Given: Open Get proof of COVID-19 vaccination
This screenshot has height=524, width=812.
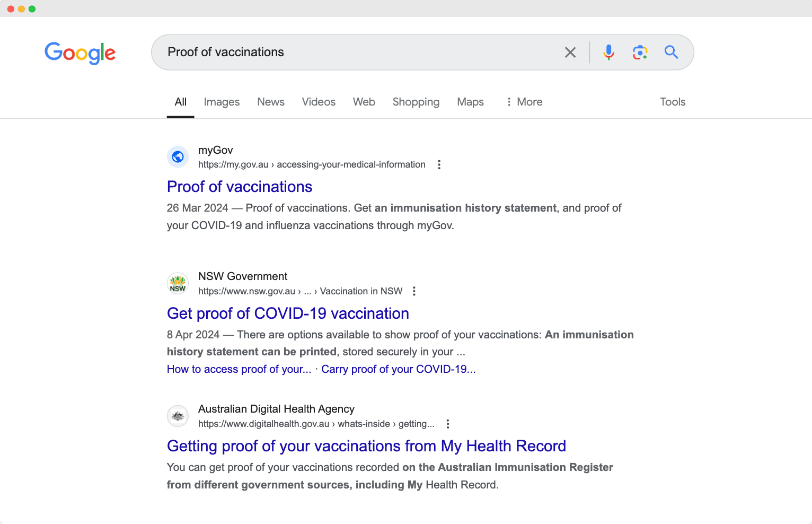Looking at the screenshot, I should (x=288, y=313).
